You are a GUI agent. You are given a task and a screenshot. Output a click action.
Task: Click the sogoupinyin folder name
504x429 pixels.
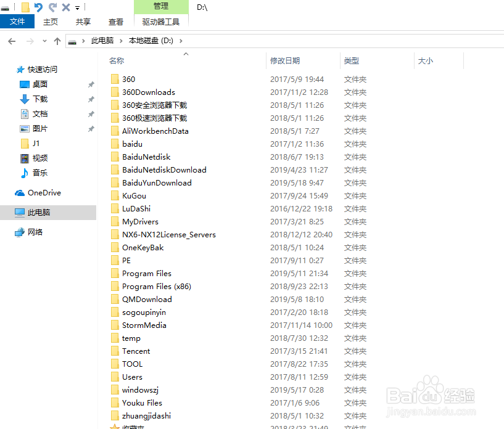pyautogui.click(x=144, y=313)
